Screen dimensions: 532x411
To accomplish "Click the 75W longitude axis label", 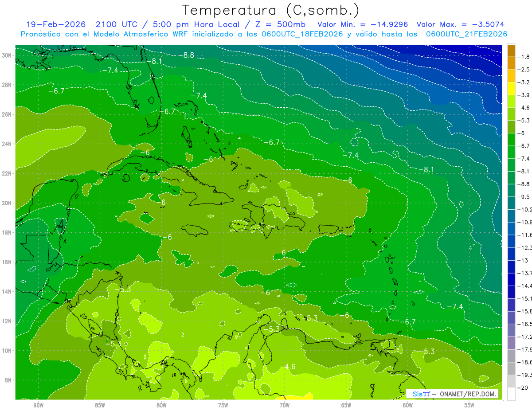I will 223,405.
